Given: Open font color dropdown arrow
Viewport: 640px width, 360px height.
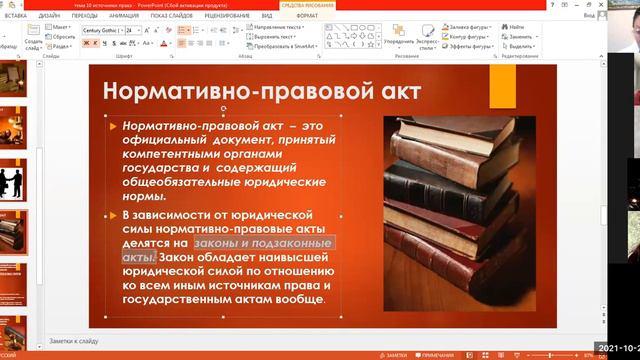Looking at the screenshot, I should pyautogui.click(x=170, y=43).
